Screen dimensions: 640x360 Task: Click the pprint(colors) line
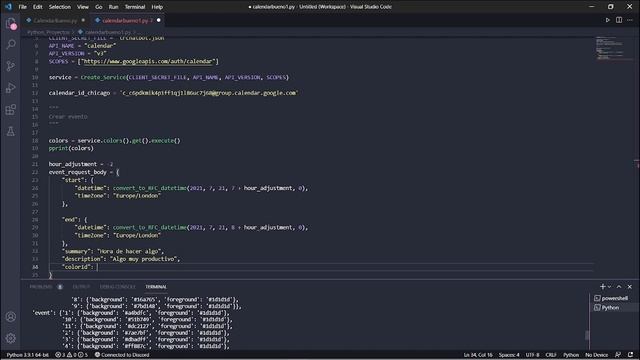pyautogui.click(x=71, y=148)
